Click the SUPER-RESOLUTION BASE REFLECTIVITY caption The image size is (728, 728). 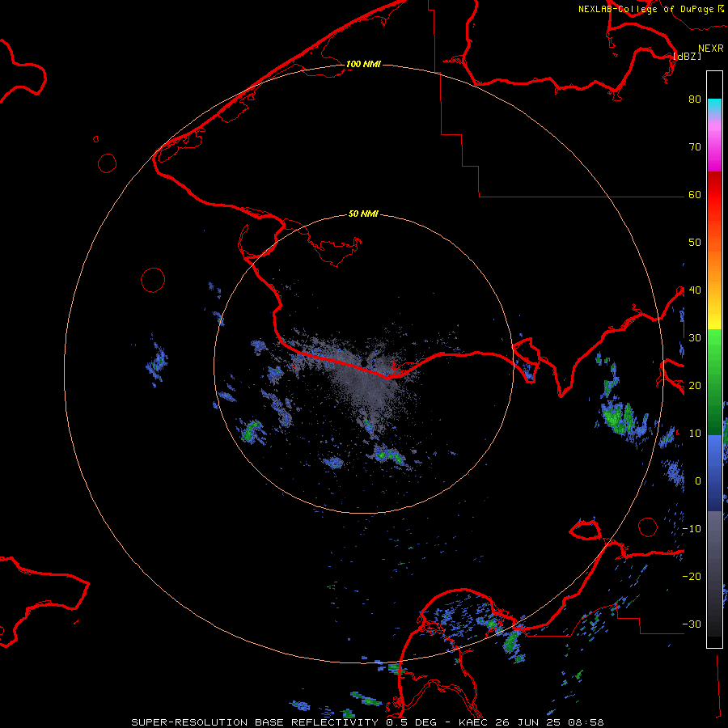255,722
